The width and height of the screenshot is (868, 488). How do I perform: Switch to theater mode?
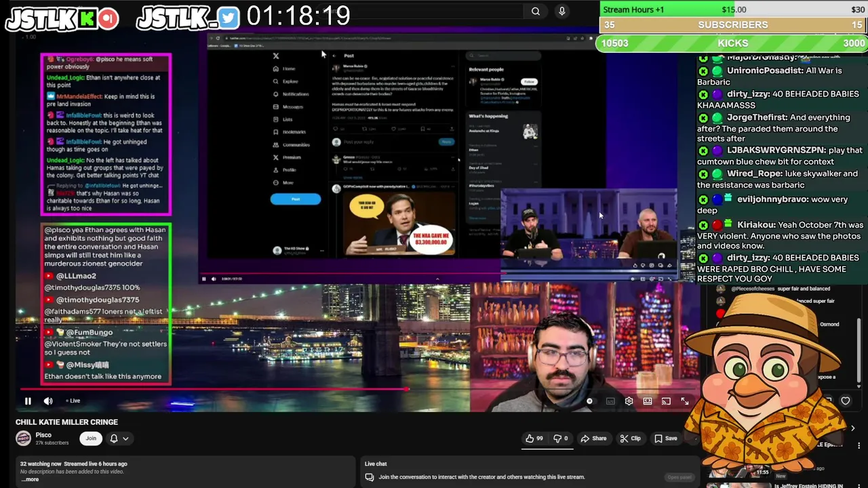coord(648,401)
